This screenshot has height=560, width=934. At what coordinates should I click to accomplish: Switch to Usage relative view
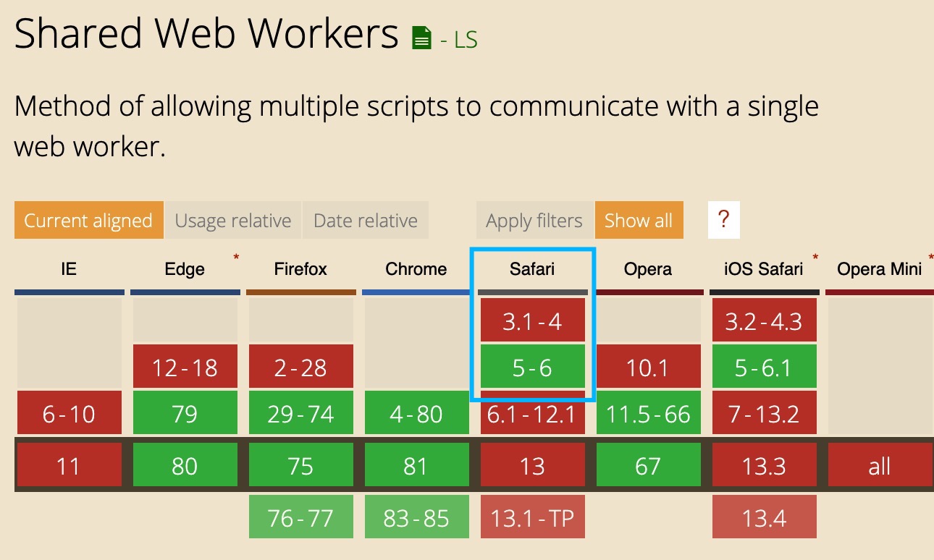click(233, 221)
